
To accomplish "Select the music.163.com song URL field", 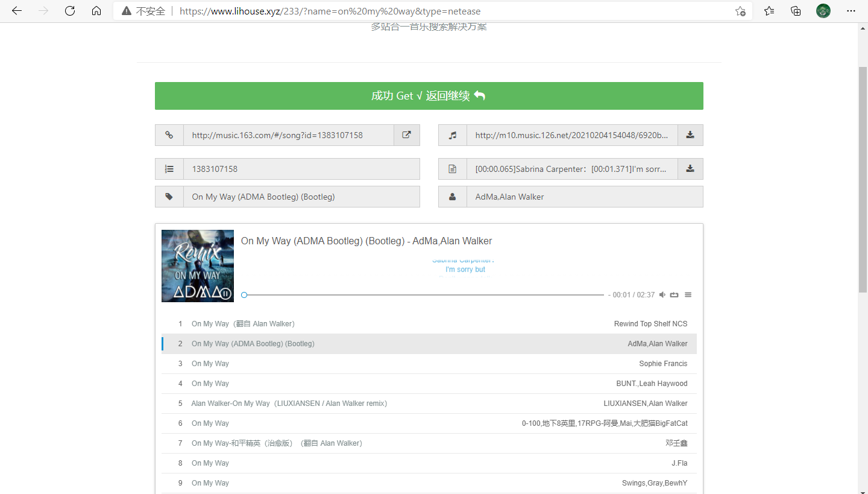I will tap(289, 135).
